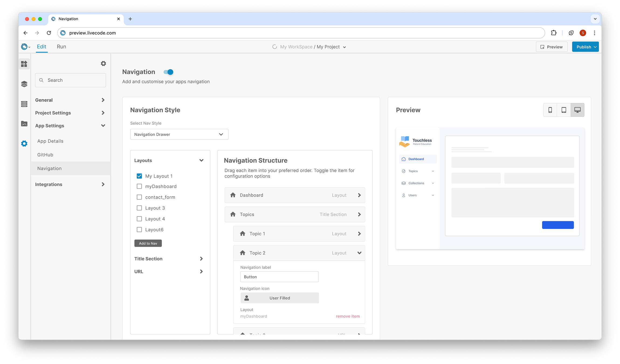This screenshot has height=364, width=620.
Task: Click the Navigation label input field
Action: pos(279,277)
